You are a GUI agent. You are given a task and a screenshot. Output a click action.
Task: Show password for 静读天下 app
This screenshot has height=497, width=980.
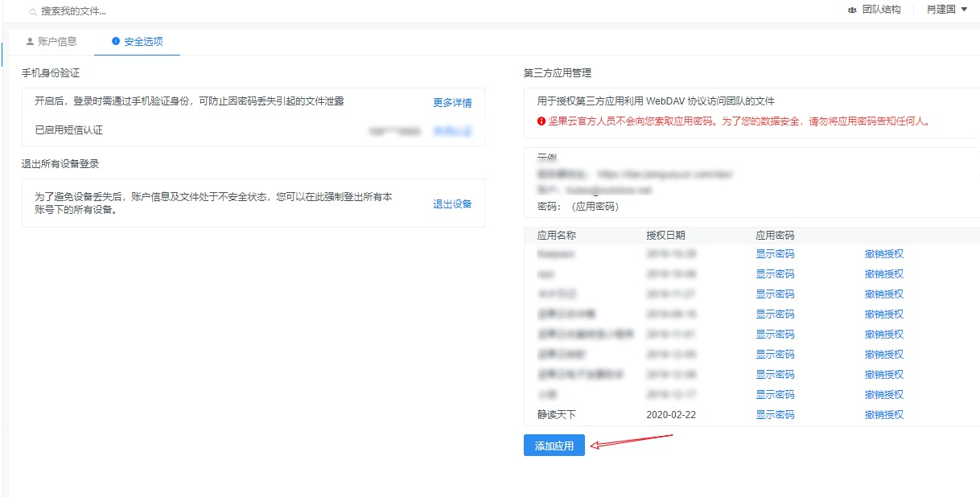point(775,415)
